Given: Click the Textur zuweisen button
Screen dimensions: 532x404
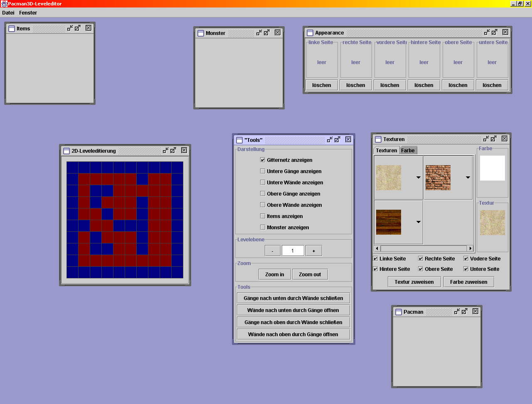Looking at the screenshot, I should pyautogui.click(x=414, y=282).
